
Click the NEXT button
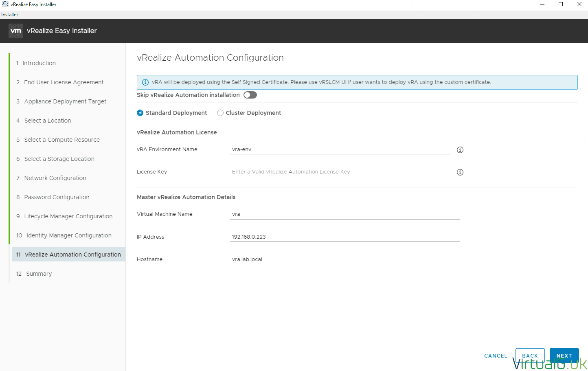coord(564,356)
